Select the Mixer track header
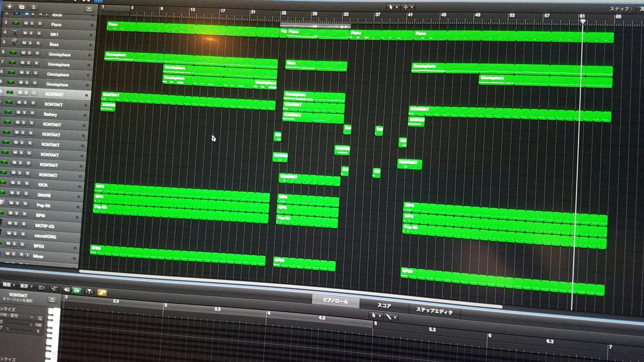The image size is (644, 362). click(x=39, y=256)
